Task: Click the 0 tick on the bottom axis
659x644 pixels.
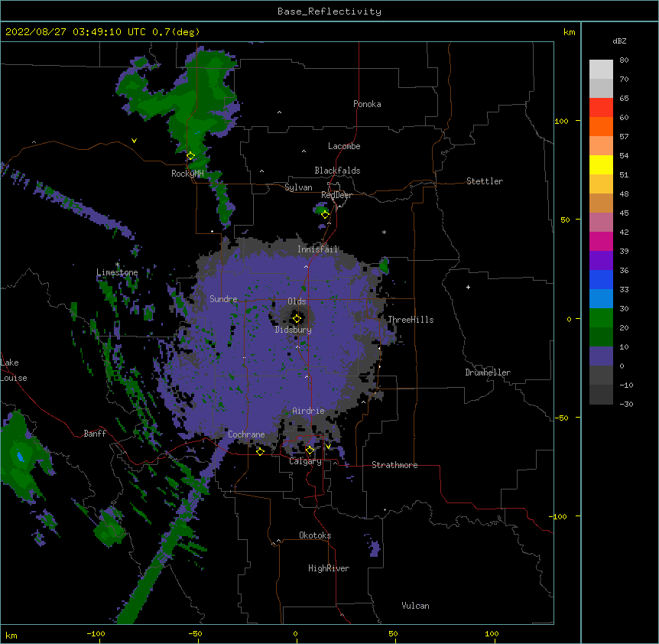Action: [295, 633]
